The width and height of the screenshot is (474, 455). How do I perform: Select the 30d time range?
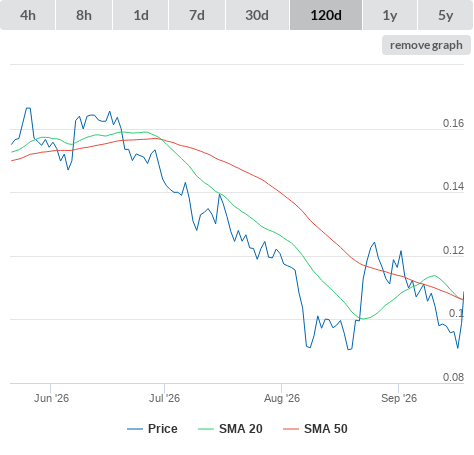click(257, 15)
